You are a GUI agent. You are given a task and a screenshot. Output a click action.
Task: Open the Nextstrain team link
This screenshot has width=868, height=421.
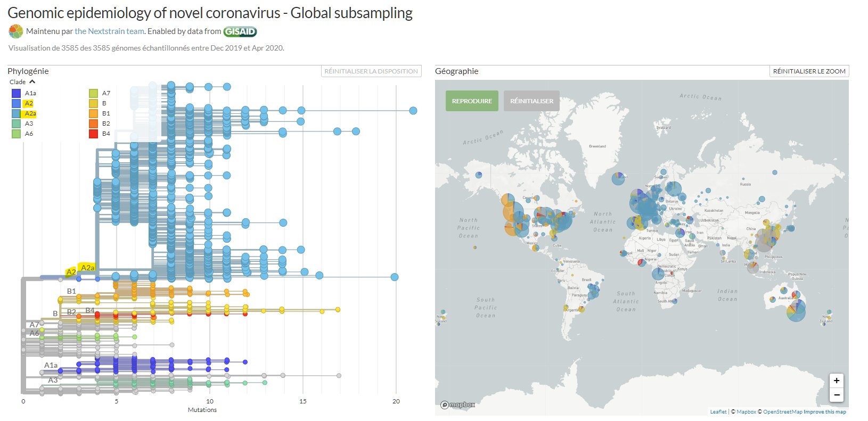(109, 31)
